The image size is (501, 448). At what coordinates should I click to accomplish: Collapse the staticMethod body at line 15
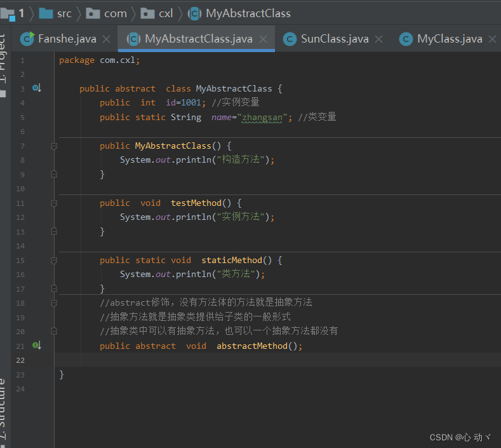pyautogui.click(x=54, y=261)
